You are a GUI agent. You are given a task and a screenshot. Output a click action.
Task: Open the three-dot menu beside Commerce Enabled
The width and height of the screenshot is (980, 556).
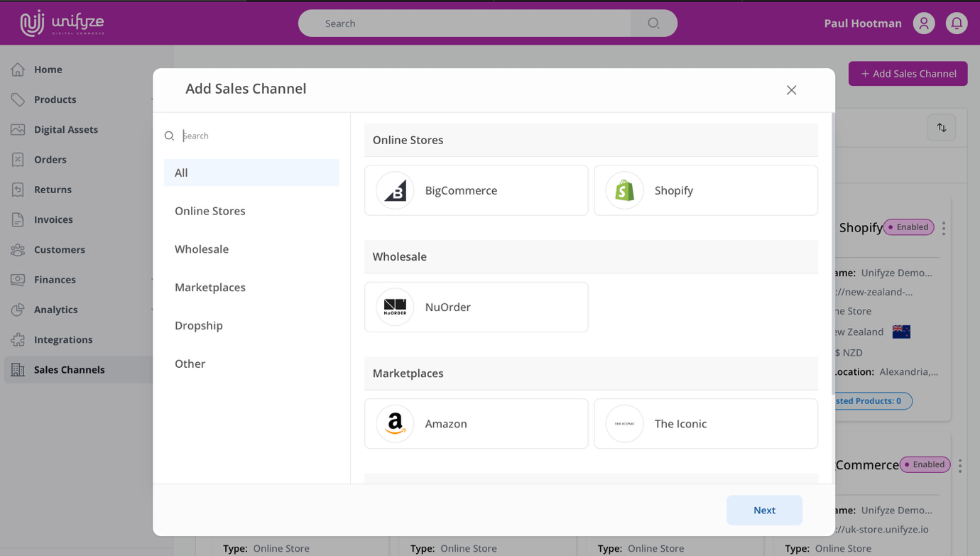pos(960,466)
